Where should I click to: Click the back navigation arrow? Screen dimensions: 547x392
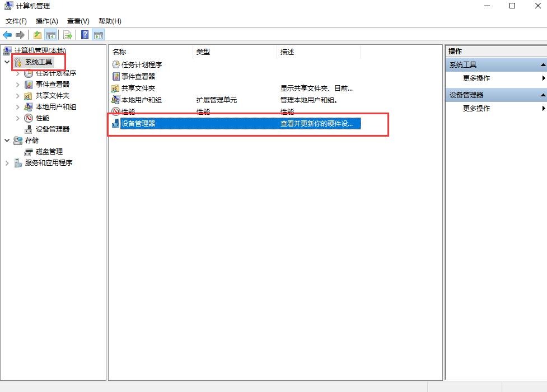coord(7,34)
